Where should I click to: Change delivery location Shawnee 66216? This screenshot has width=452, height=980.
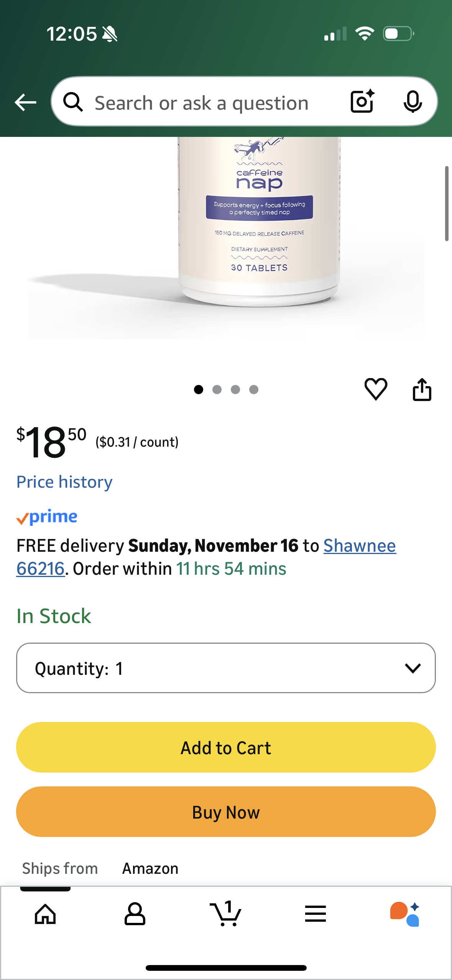click(x=359, y=546)
